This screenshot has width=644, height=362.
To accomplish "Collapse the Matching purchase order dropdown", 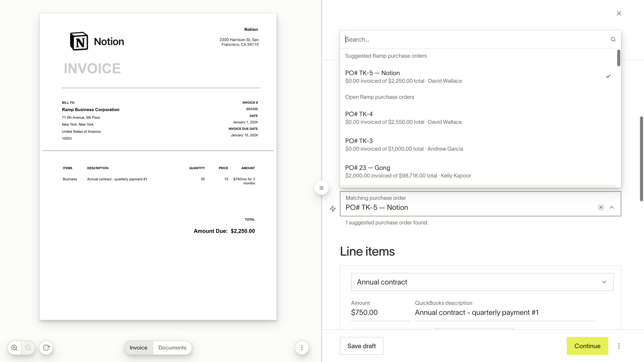I will click(x=612, y=207).
